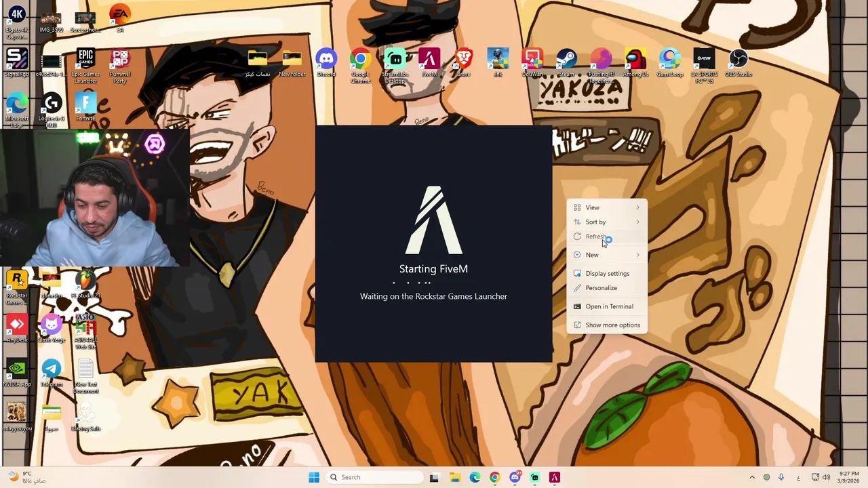Open the 9:27 PM clock and date
868x488 pixels.
849,477
